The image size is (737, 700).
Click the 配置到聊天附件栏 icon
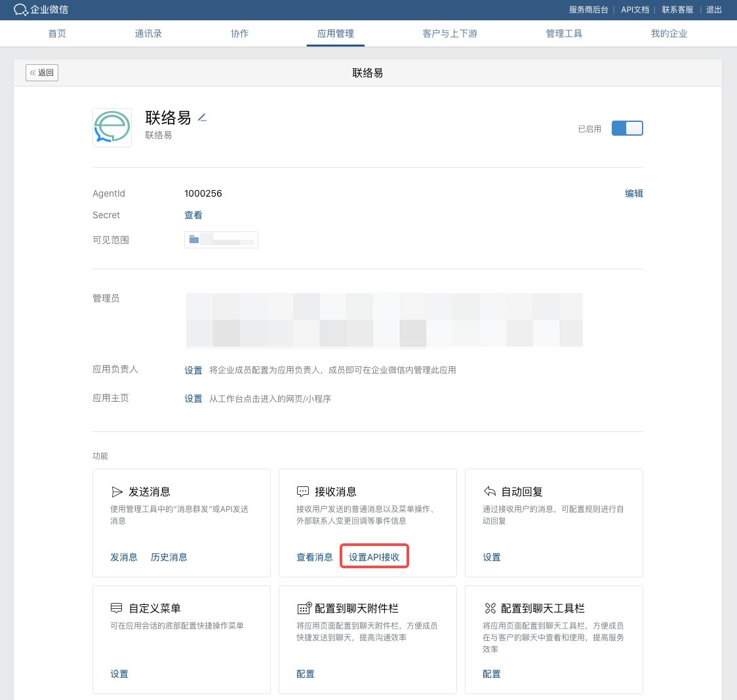[x=304, y=608]
